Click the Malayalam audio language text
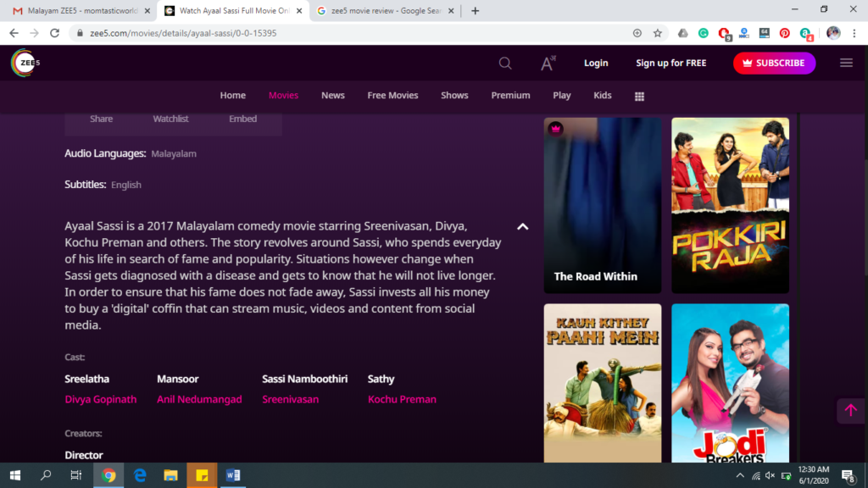The height and width of the screenshot is (488, 868). [174, 154]
